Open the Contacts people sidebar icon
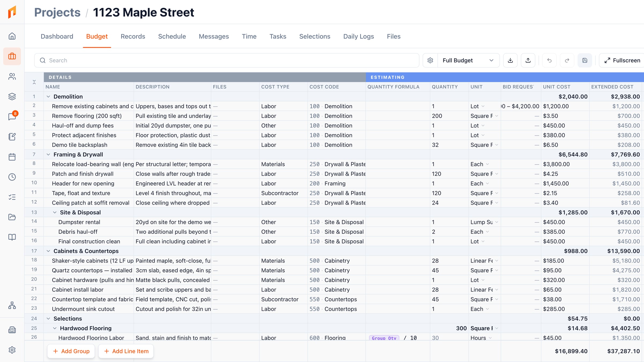Image resolution: width=644 pixels, height=362 pixels. [x=12, y=76]
